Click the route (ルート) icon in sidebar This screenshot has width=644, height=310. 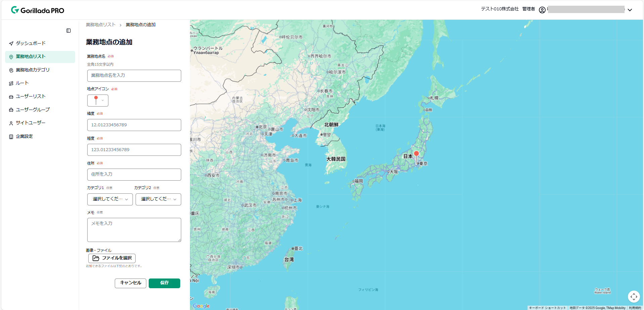[x=10, y=83]
